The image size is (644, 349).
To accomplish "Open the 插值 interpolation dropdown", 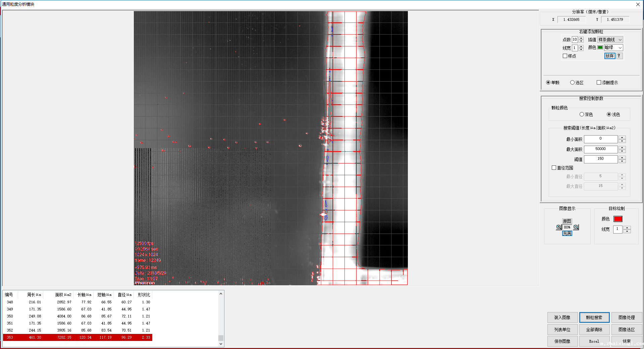I will click(610, 40).
